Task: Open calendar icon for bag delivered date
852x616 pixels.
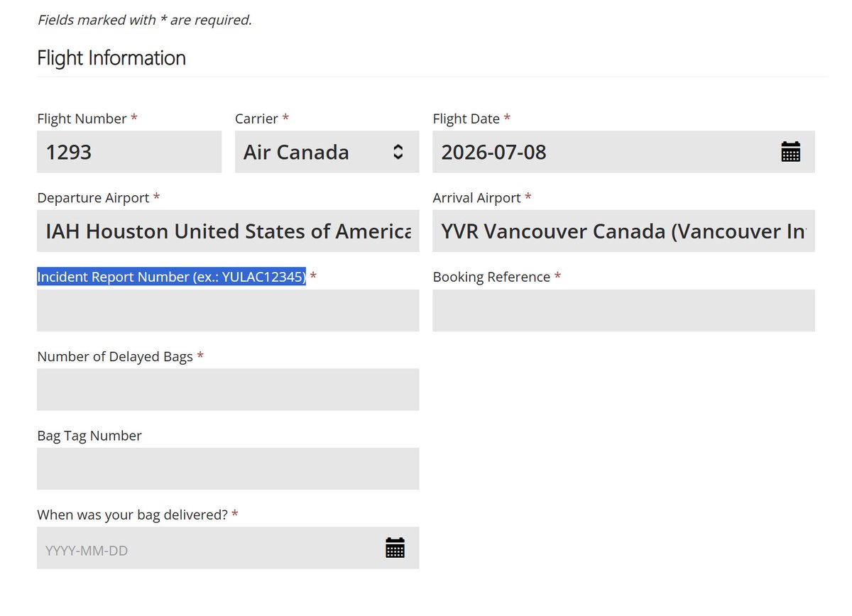Action: [395, 548]
